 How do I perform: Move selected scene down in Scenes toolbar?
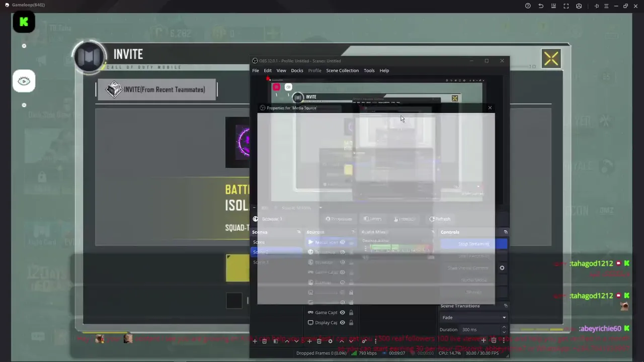296,341
